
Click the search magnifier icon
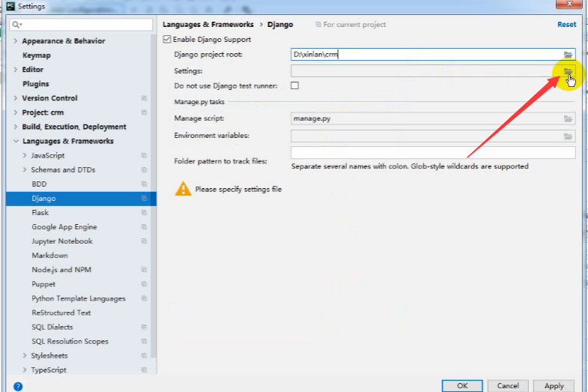pyautogui.click(x=16, y=25)
